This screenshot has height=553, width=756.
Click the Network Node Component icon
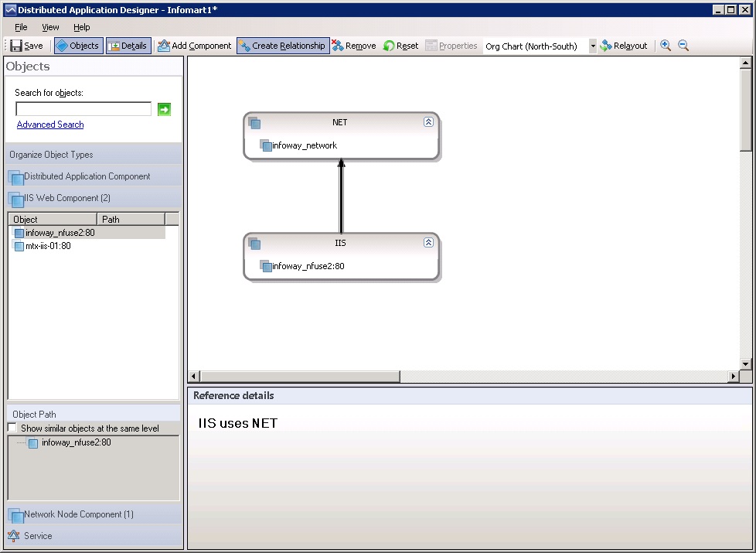click(x=15, y=515)
